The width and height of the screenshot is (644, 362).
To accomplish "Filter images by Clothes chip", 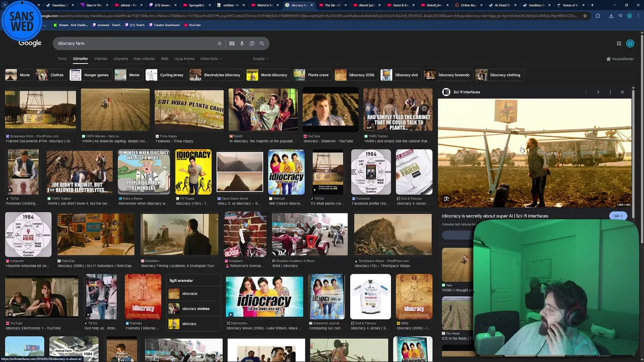I will coord(50,75).
